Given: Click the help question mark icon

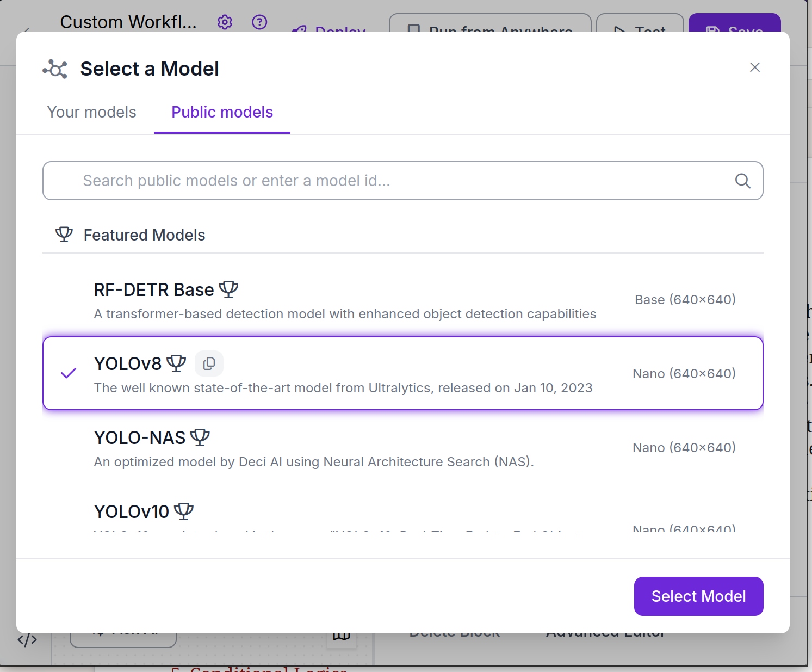Looking at the screenshot, I should tap(259, 22).
